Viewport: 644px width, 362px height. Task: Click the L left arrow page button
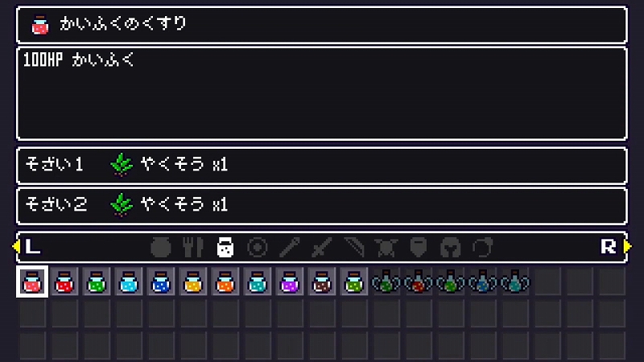pyautogui.click(x=27, y=247)
